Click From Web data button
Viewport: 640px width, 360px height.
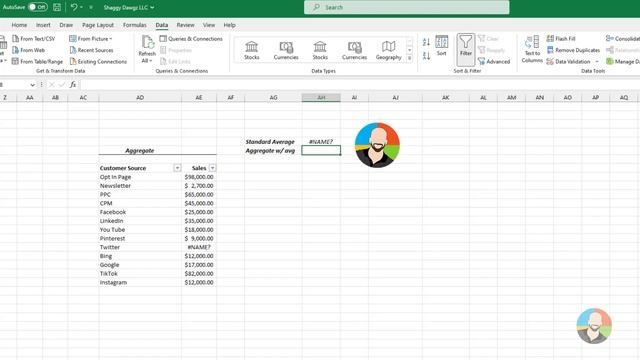pyautogui.click(x=29, y=50)
